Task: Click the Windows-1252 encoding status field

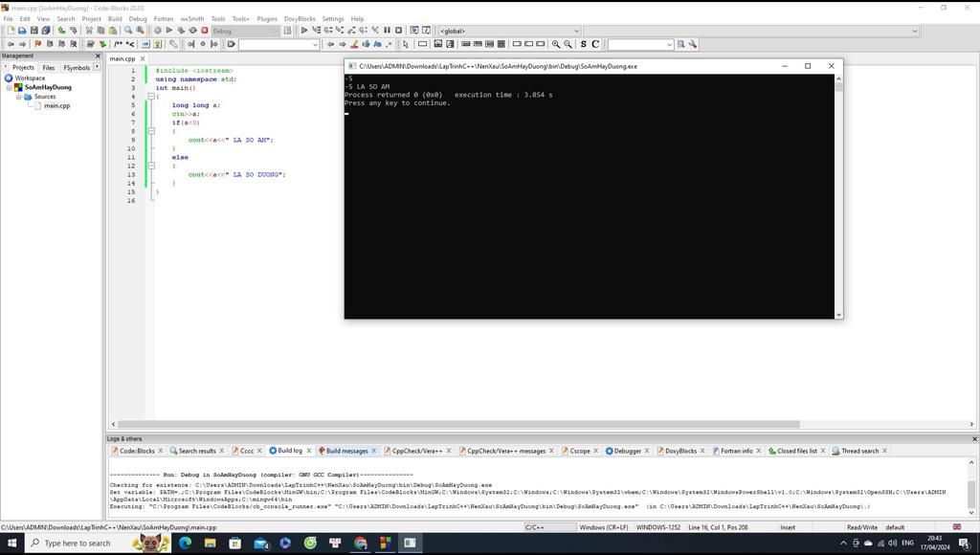Action: (658, 527)
